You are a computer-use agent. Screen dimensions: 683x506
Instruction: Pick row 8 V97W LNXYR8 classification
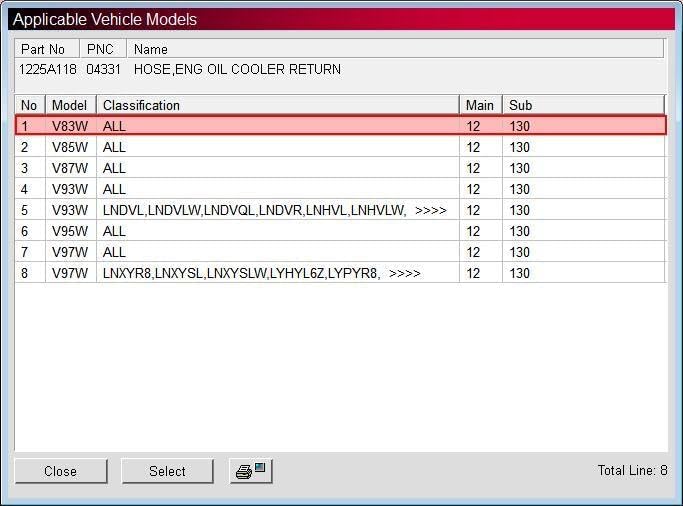click(x=340, y=273)
